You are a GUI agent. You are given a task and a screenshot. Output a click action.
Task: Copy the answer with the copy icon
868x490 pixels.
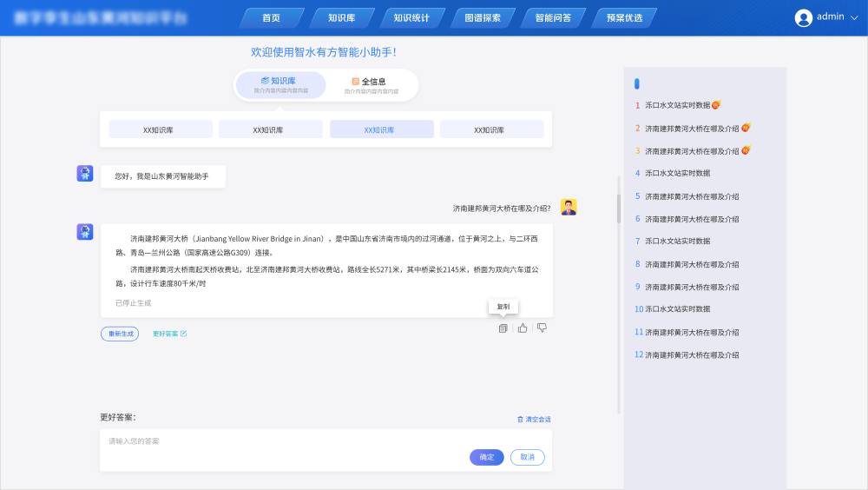[503, 328]
